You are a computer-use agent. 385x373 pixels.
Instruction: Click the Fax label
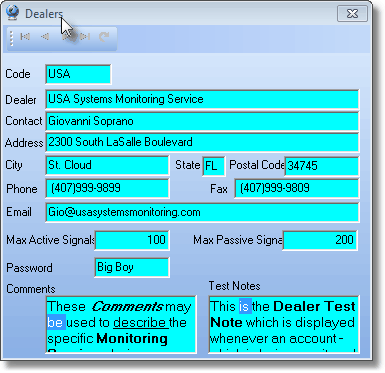coord(219,189)
